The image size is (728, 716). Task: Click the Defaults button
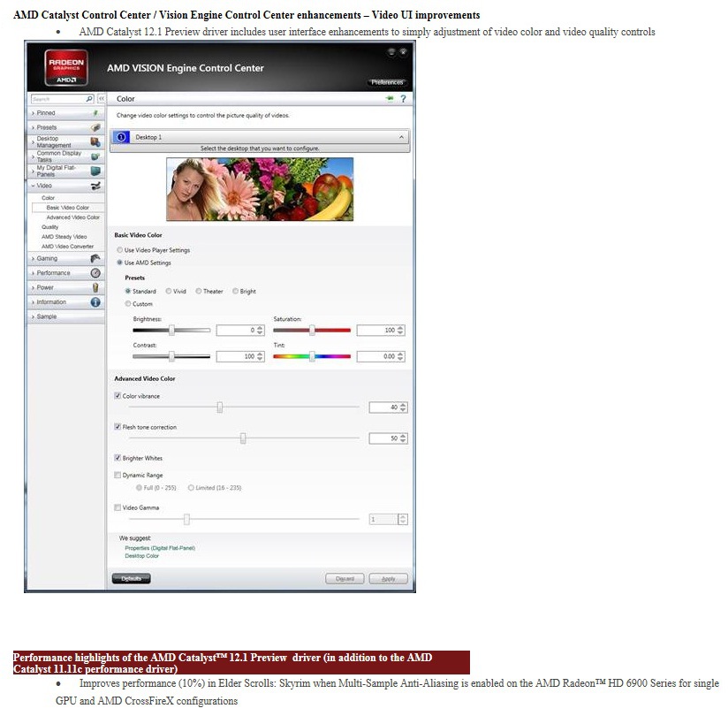(x=132, y=578)
